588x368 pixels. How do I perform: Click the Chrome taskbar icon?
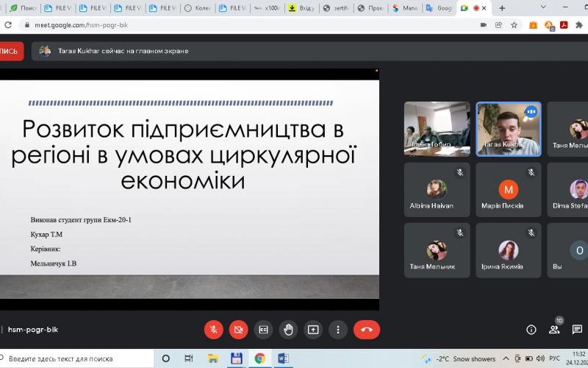259,358
